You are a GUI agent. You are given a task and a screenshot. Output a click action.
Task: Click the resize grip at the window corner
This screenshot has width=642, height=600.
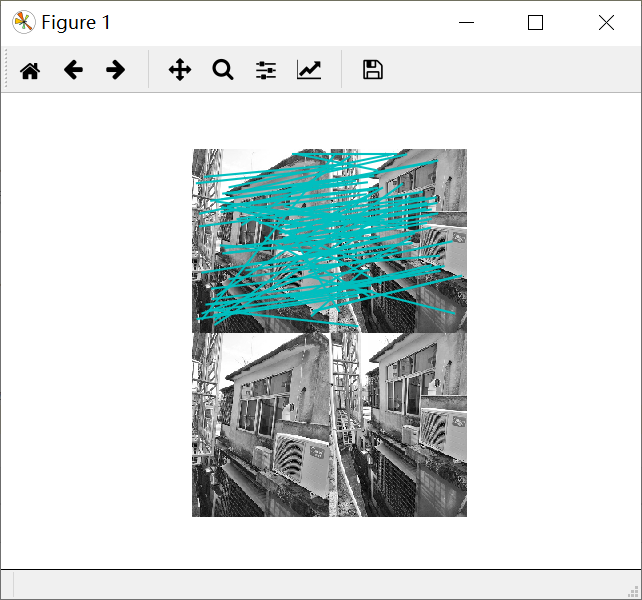tap(633, 591)
